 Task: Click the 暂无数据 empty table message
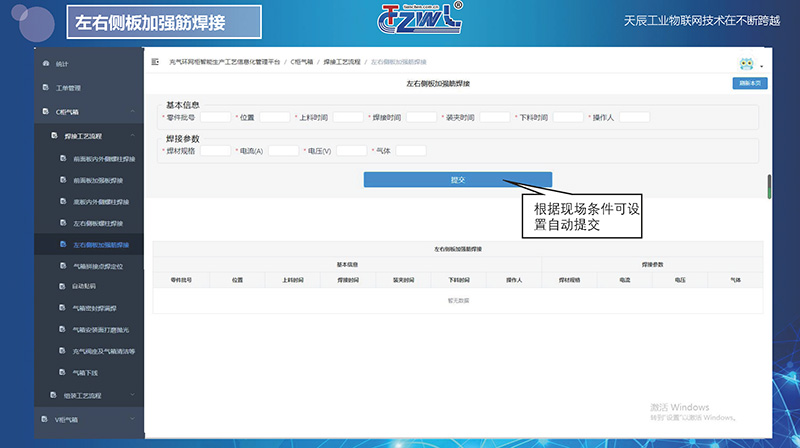pos(458,301)
